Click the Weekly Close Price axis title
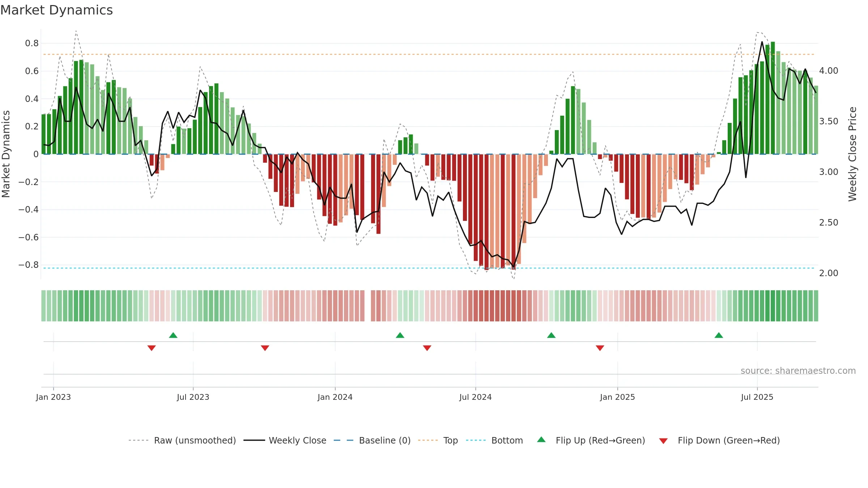This screenshot has height=488, width=868. click(x=852, y=154)
